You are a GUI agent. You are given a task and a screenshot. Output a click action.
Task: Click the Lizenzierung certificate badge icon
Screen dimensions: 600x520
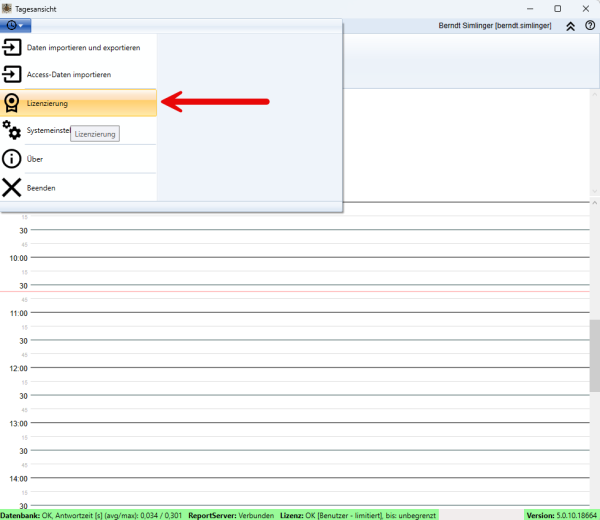12,103
